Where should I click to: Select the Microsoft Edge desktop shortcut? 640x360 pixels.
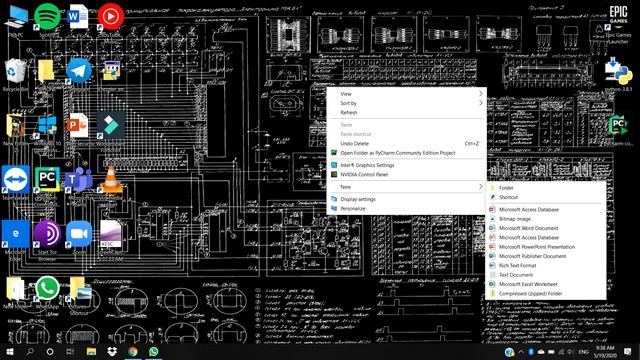pos(16,234)
